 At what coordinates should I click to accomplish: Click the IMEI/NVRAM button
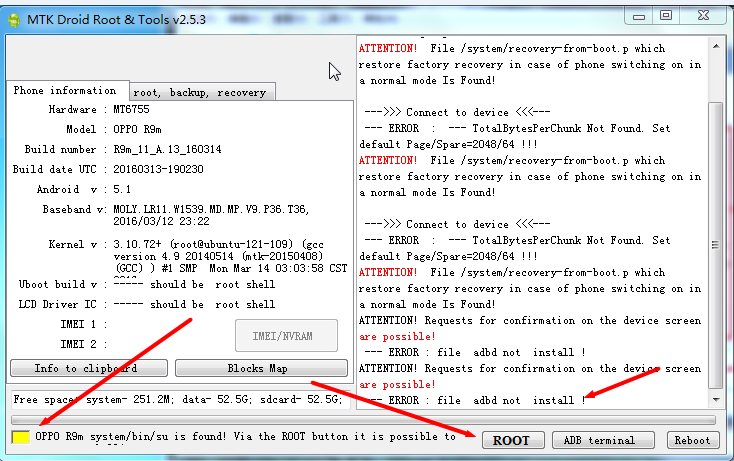coord(286,336)
